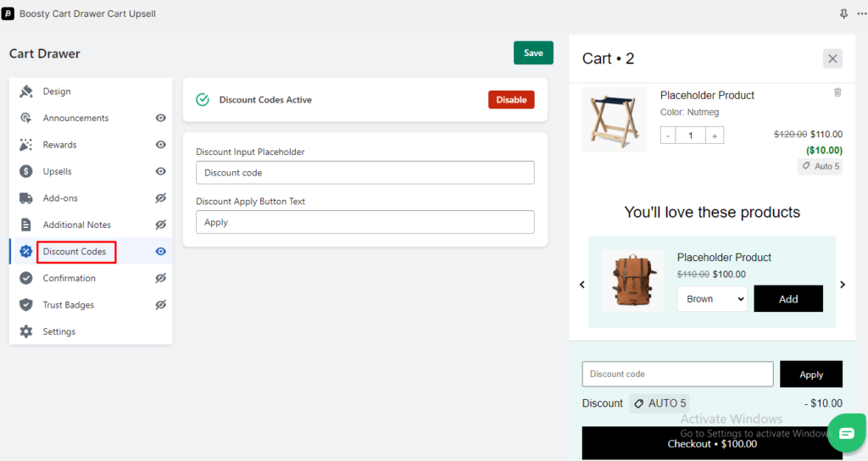Viewport: 868px width, 461px height.
Task: Click the Design paintbrush icon
Action: pos(26,92)
